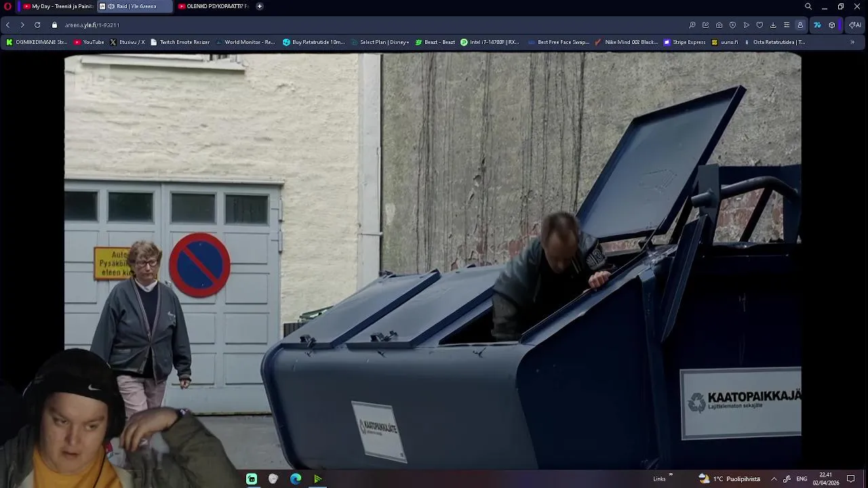
Task: Open the Opera main menu logo
Action: (x=8, y=6)
